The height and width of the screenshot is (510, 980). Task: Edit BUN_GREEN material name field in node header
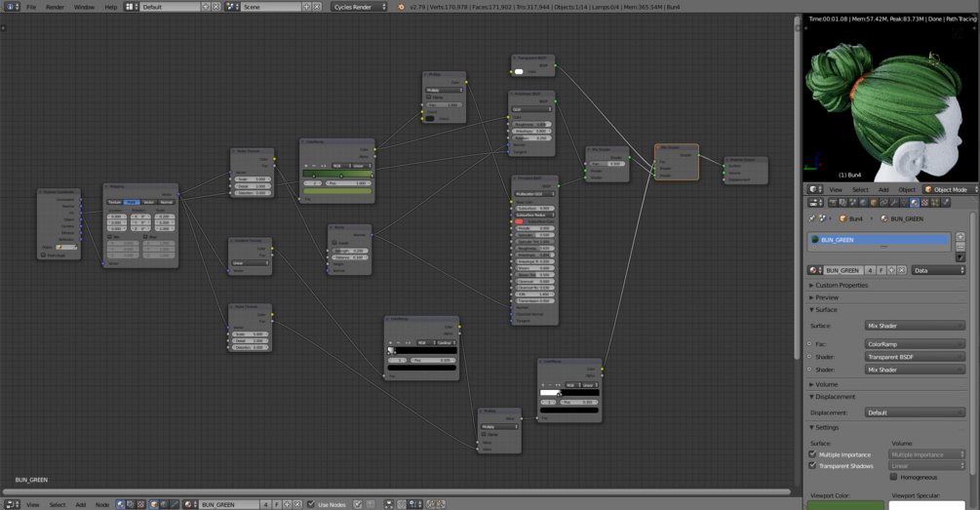pyautogui.click(x=229, y=504)
